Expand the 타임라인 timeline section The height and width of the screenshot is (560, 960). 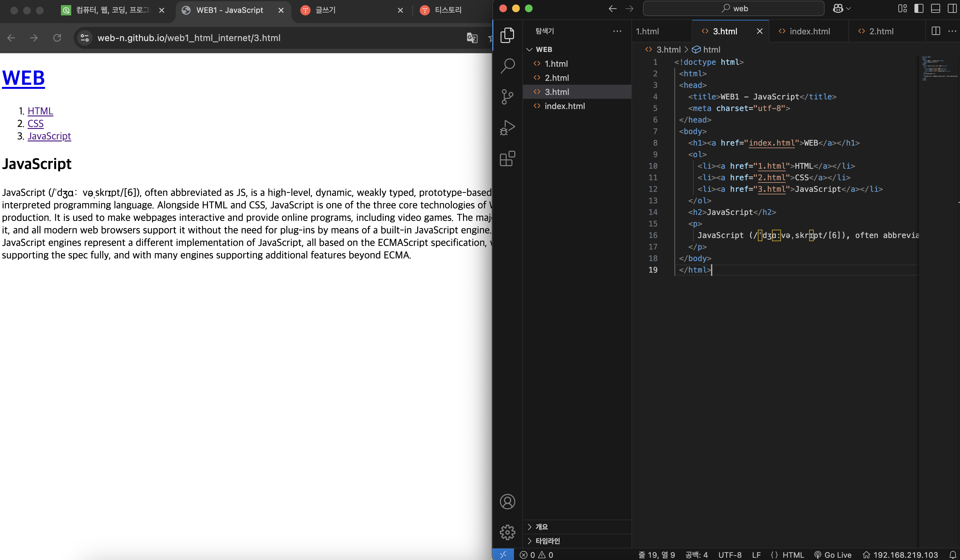[x=547, y=540]
